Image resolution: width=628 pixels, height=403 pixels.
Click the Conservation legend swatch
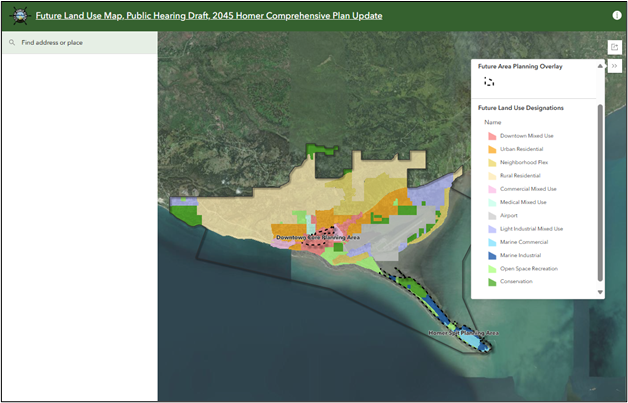492,282
